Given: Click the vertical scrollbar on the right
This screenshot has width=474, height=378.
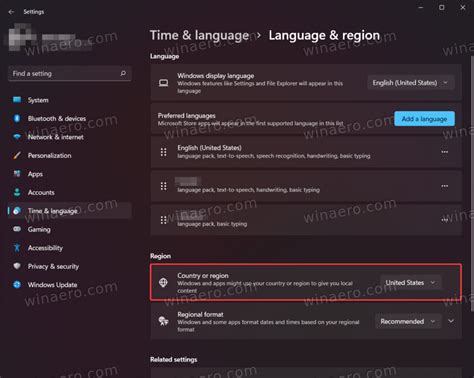Looking at the screenshot, I should [472, 183].
